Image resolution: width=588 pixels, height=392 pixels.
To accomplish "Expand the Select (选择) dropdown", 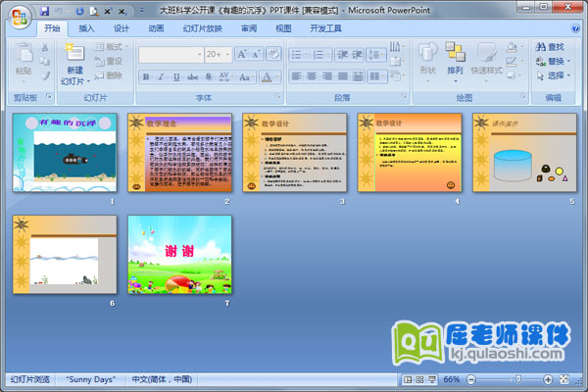I will click(568, 75).
